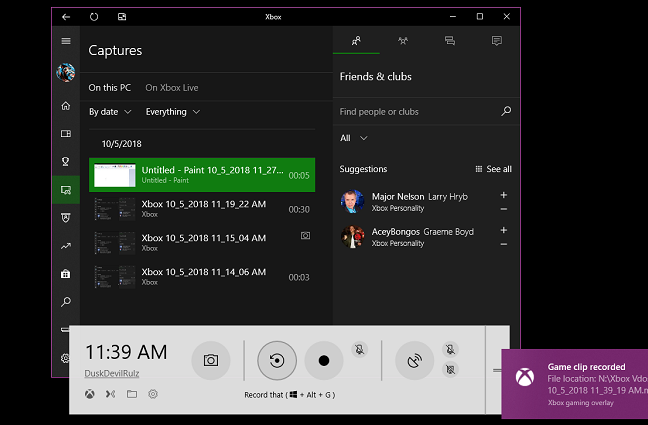
Task: Open Xbox app icon in Game bar
Action: 90,394
